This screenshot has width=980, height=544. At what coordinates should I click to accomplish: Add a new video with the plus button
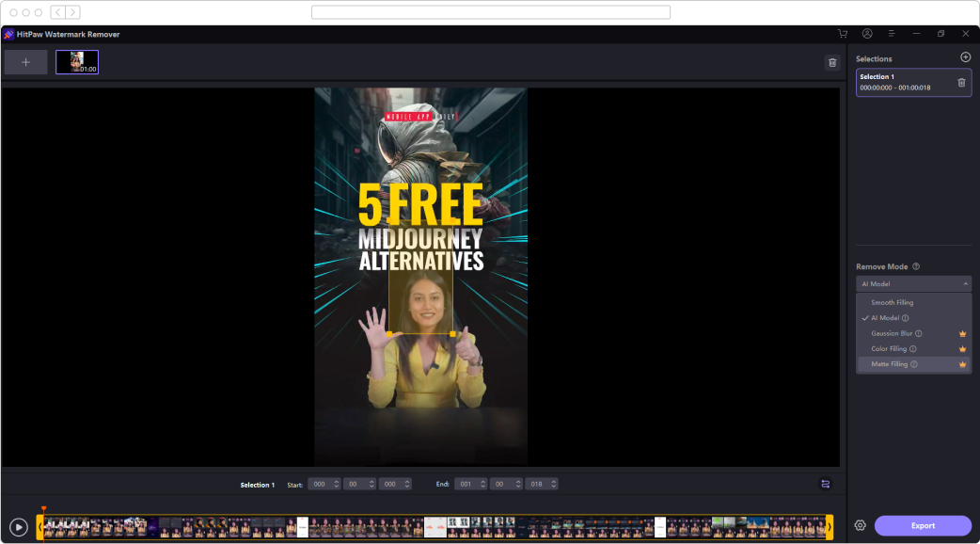coord(25,61)
